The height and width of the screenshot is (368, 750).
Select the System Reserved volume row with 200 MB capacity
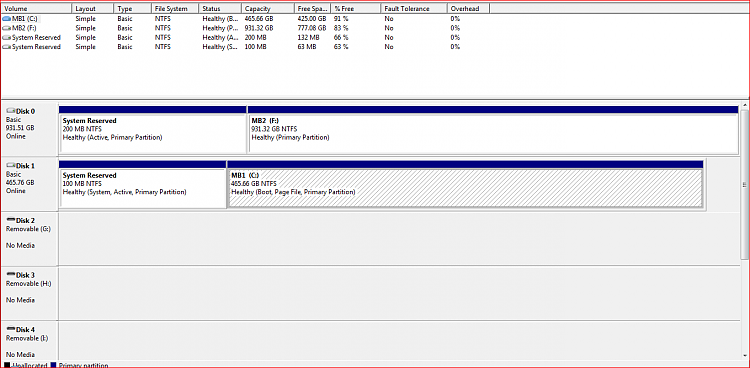click(x=245, y=37)
